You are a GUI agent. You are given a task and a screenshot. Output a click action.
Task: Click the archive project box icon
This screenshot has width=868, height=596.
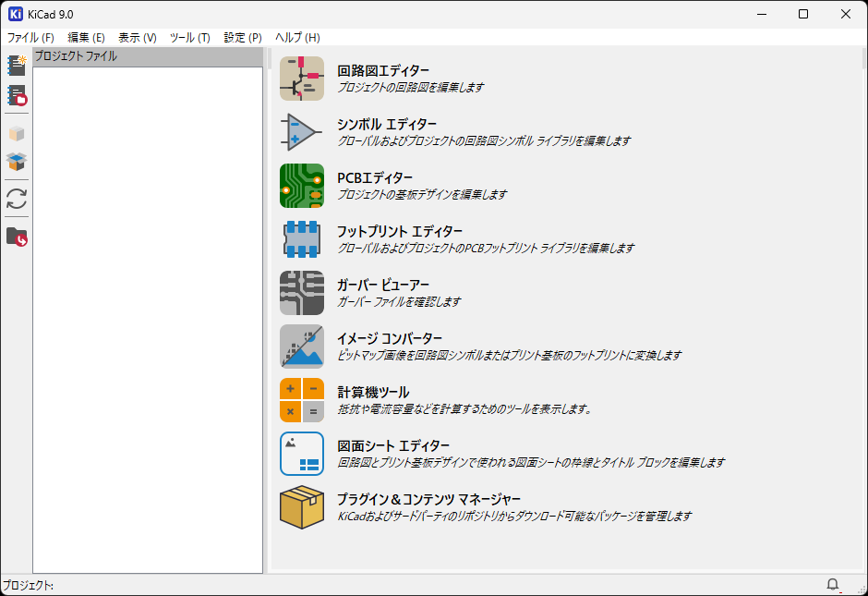point(17,133)
